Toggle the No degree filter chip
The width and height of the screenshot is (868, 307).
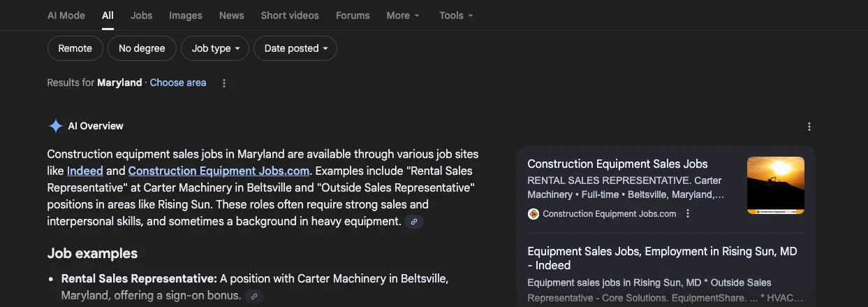tap(142, 48)
